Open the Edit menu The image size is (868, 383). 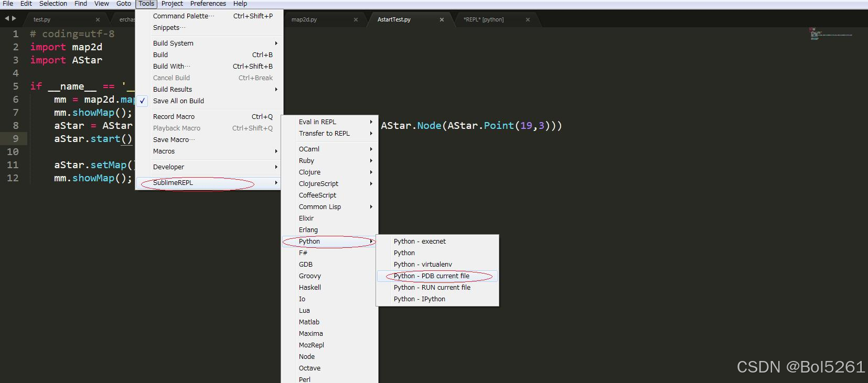coord(26,4)
